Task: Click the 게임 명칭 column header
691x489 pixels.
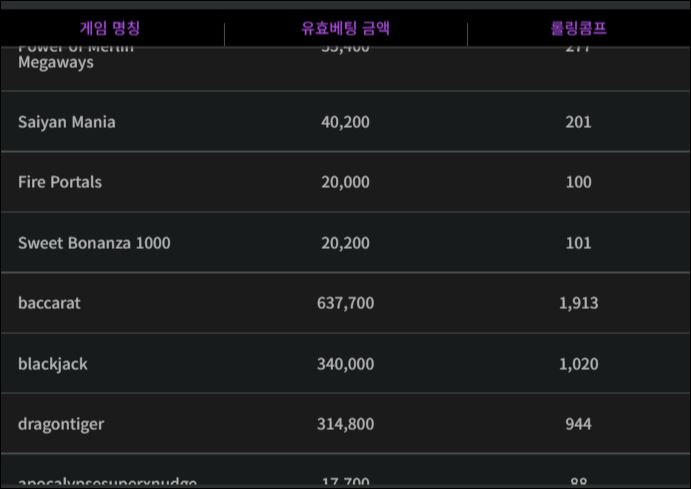Action: click(x=110, y=28)
